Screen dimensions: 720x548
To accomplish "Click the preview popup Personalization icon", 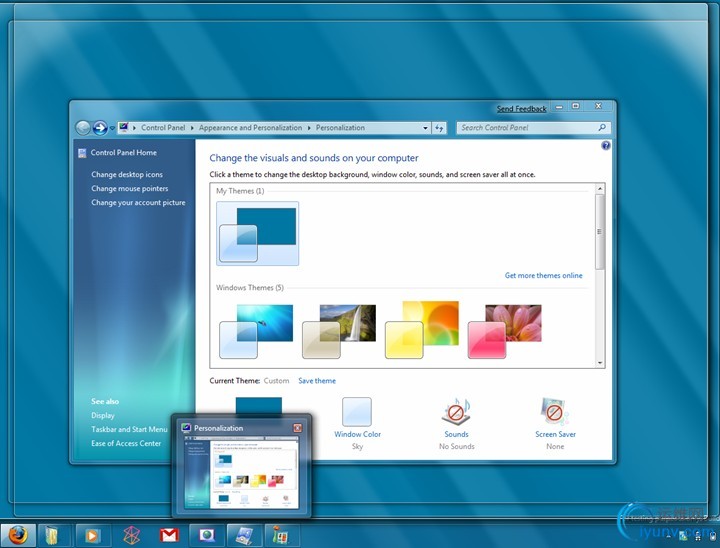I will (x=186, y=428).
